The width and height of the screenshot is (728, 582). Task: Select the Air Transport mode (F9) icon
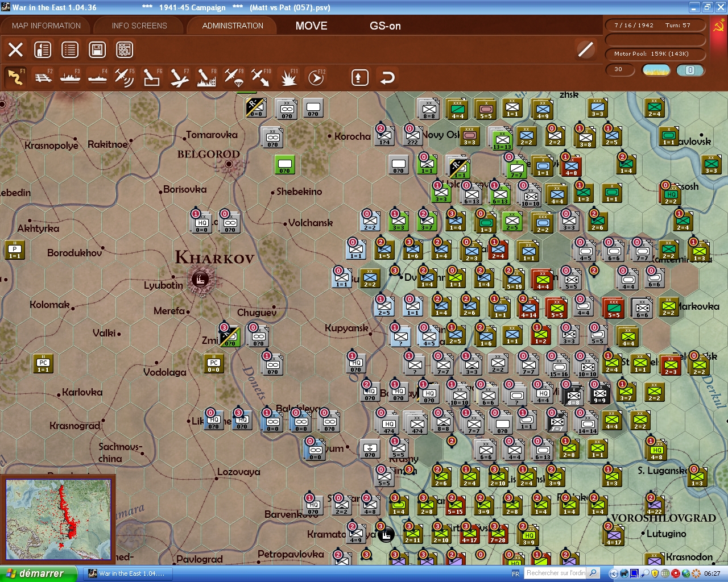point(234,77)
